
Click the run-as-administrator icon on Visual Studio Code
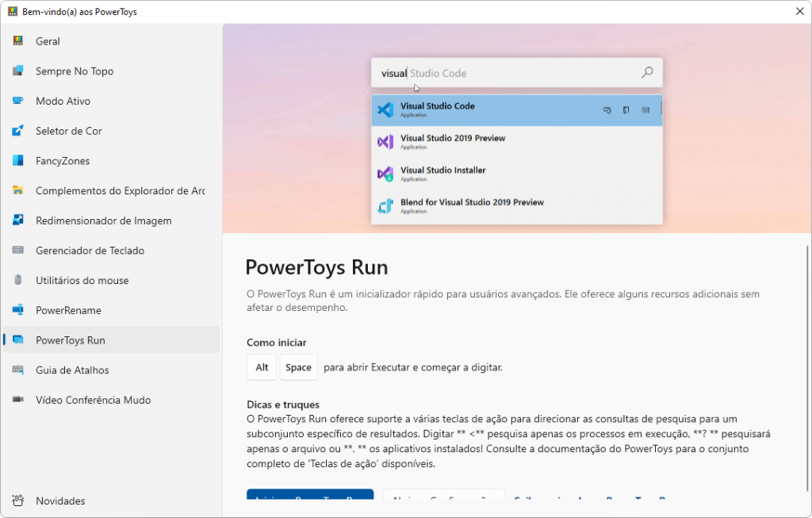pos(607,110)
